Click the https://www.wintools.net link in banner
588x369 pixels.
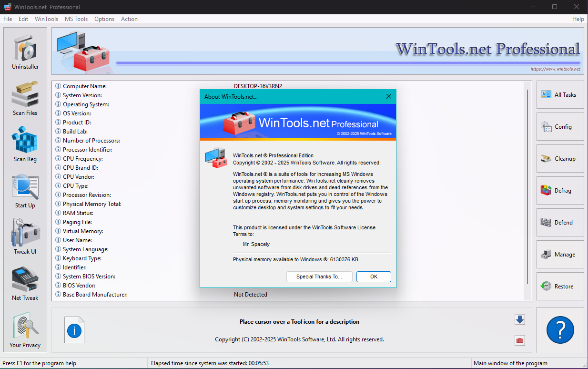(556, 69)
